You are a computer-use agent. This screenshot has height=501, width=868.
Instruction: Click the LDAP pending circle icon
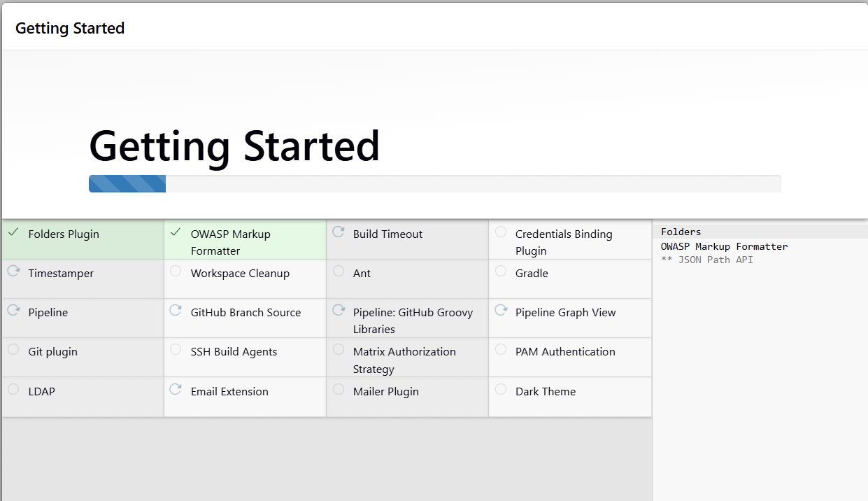(13, 389)
